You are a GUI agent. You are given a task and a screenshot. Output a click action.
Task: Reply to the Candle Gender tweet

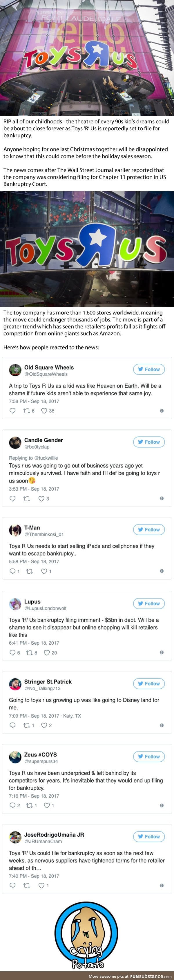pyautogui.click(x=12, y=498)
